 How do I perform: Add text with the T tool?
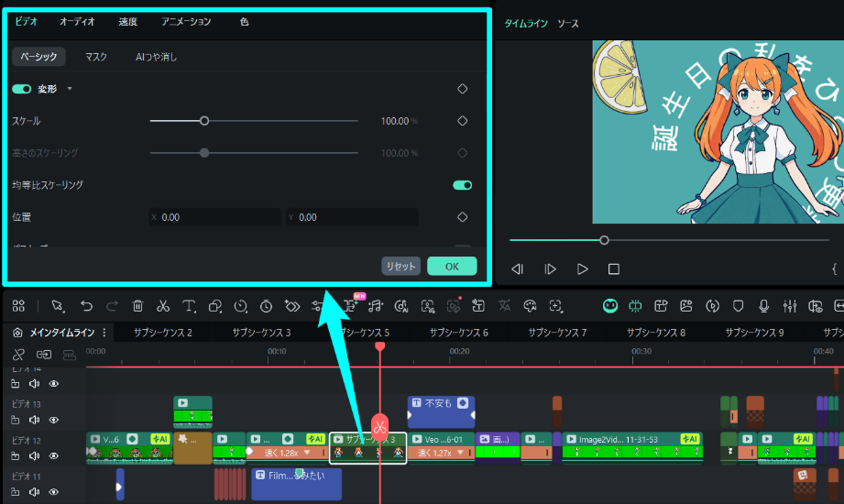point(189,306)
